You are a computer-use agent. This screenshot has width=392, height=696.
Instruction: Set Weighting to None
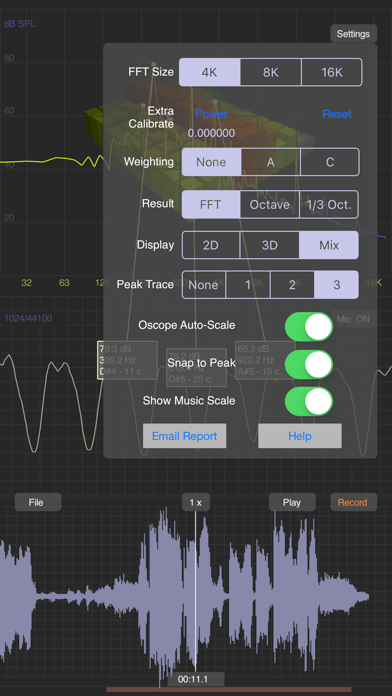click(211, 162)
